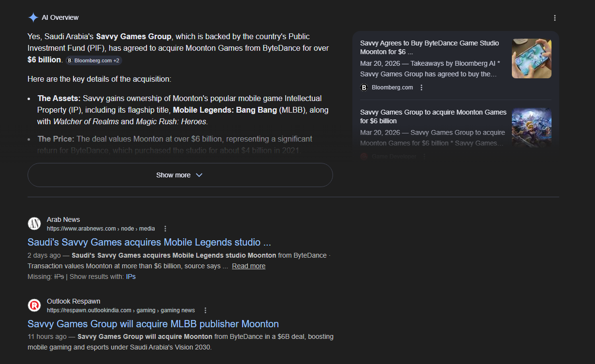This screenshot has height=364, width=595.
Task: Expand the AI Overview with Show more
Action: point(180,175)
